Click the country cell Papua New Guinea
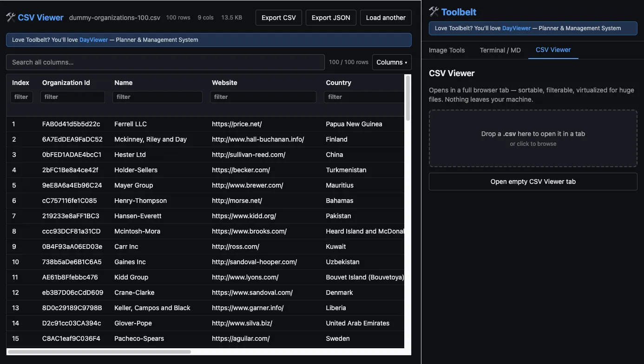Image resolution: width=644 pixels, height=364 pixels. [354, 124]
